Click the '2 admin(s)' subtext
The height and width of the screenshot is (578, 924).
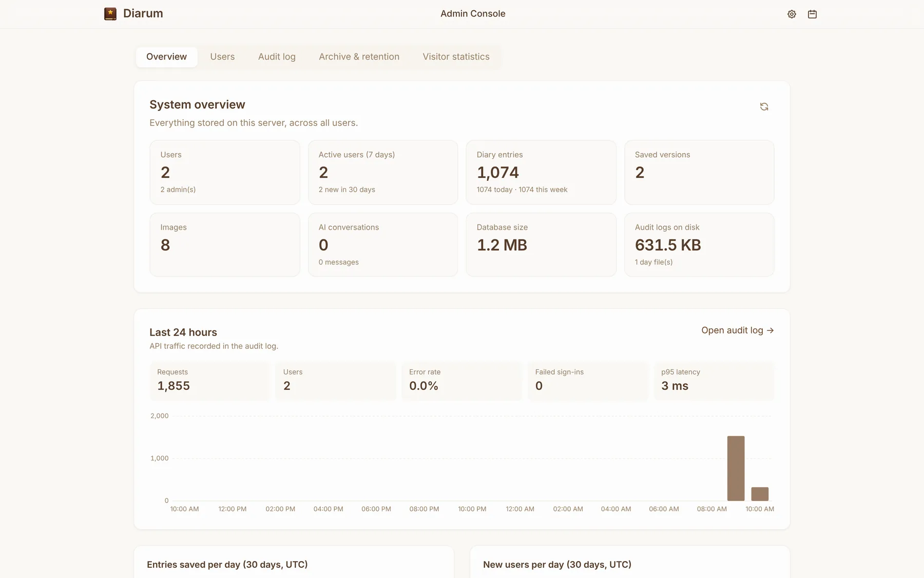(x=178, y=190)
